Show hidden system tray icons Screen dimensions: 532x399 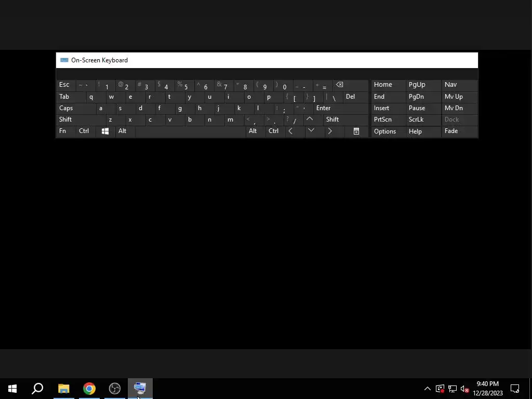coord(428,389)
